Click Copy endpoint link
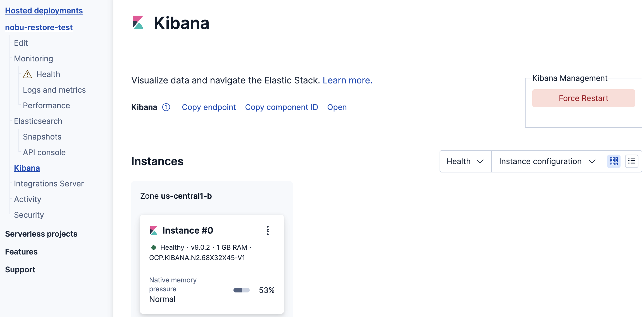 point(209,107)
